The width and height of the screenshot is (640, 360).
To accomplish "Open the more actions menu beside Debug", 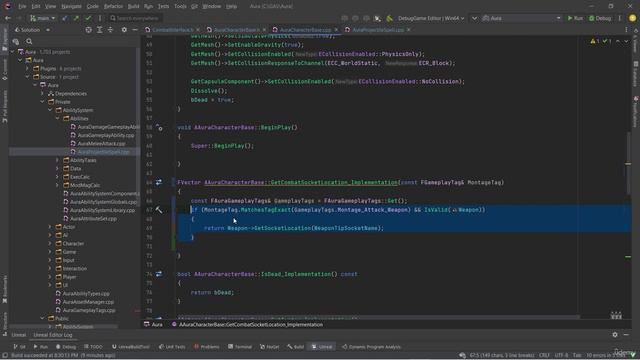I will [620, 18].
